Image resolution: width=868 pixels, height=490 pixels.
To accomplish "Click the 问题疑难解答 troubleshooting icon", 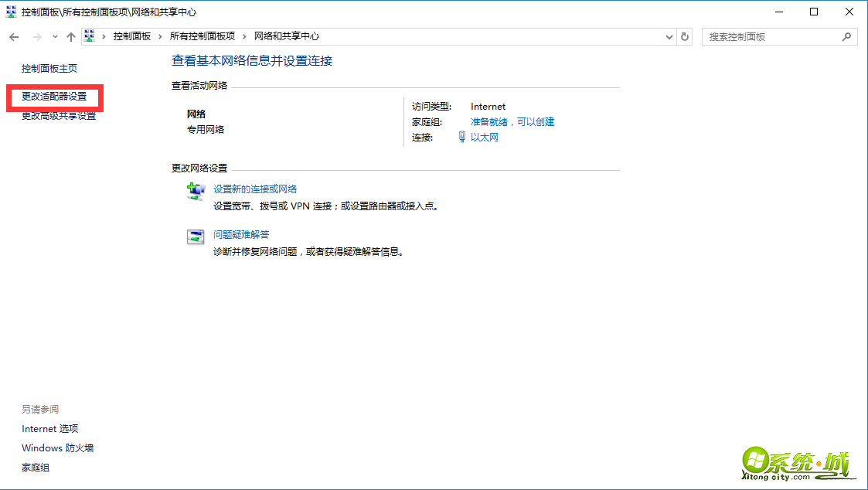I will click(x=196, y=236).
